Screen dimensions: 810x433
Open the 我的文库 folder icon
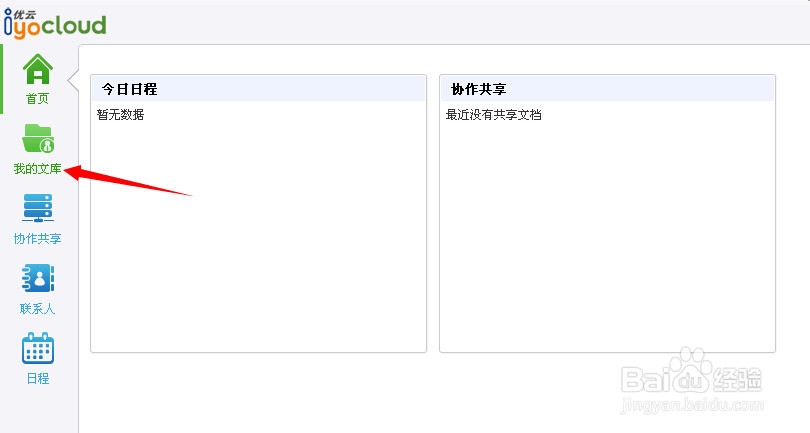click(x=38, y=139)
